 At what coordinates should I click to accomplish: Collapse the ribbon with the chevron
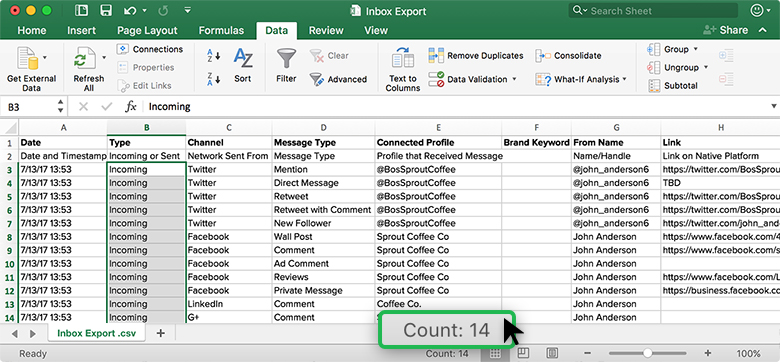763,30
